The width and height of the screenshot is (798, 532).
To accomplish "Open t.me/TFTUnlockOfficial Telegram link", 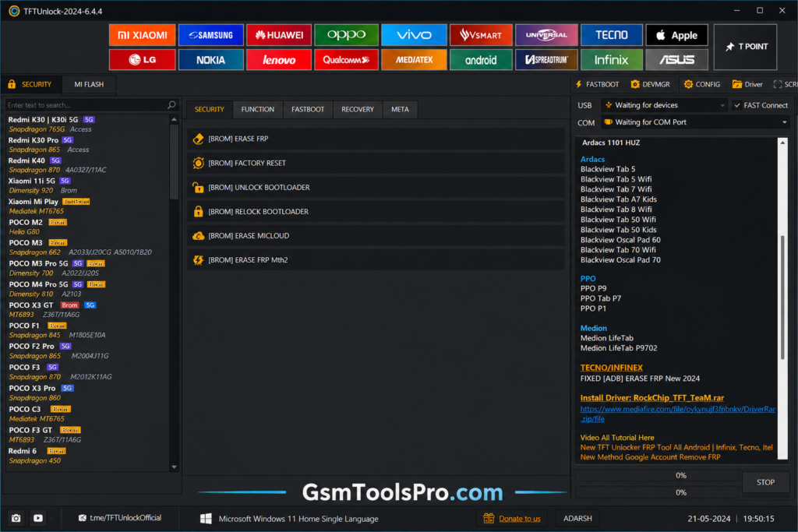I will [120, 518].
